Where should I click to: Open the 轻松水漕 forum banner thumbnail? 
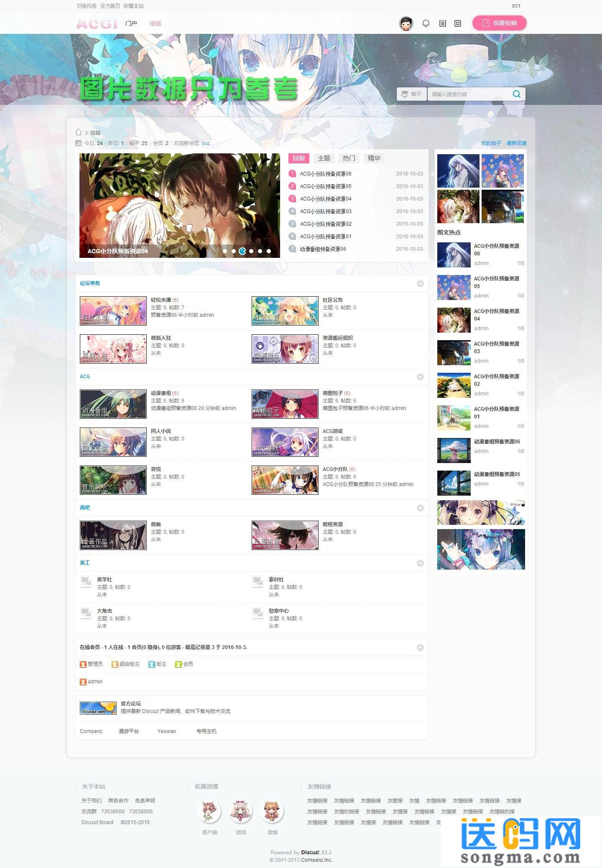pos(113,311)
